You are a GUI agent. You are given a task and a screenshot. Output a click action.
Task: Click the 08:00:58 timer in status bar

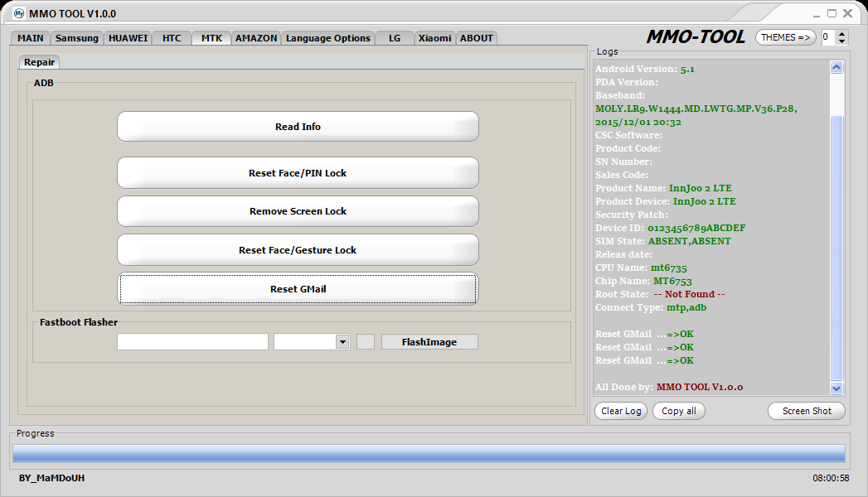[831, 478]
